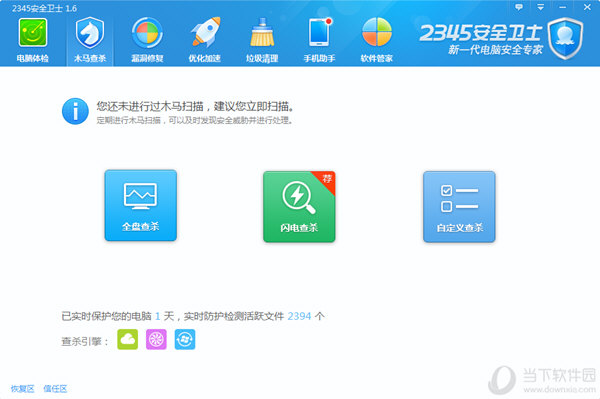
Task: Click the 查杀引擎 label
Action: coord(85,341)
